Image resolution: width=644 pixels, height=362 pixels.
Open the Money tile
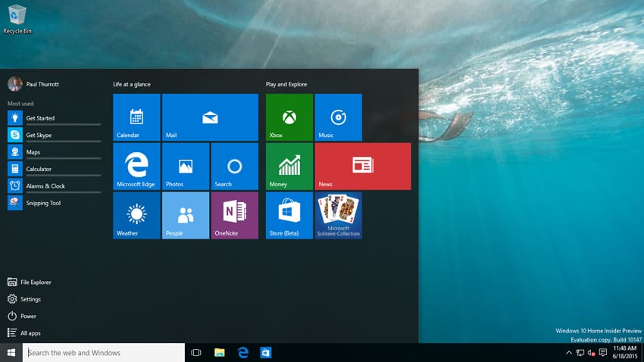pyautogui.click(x=289, y=166)
